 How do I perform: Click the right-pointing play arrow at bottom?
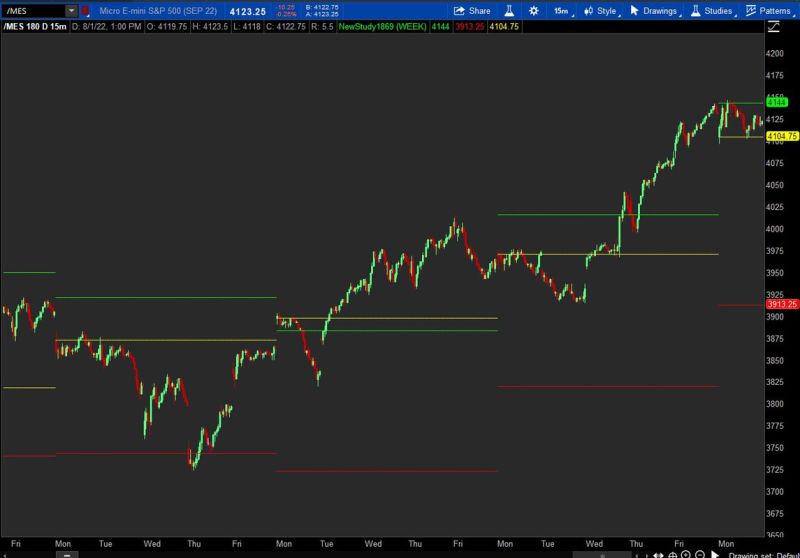(x=715, y=554)
